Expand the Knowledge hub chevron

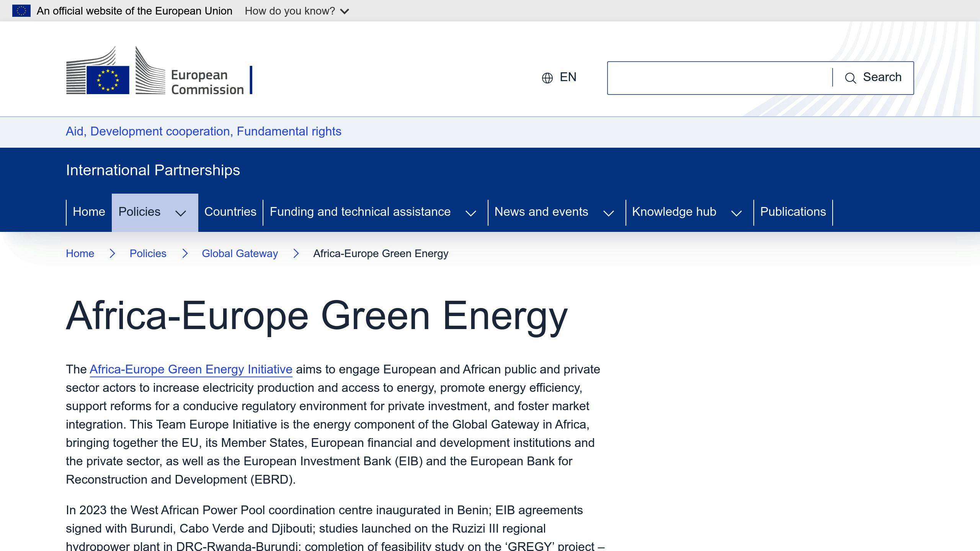737,213
